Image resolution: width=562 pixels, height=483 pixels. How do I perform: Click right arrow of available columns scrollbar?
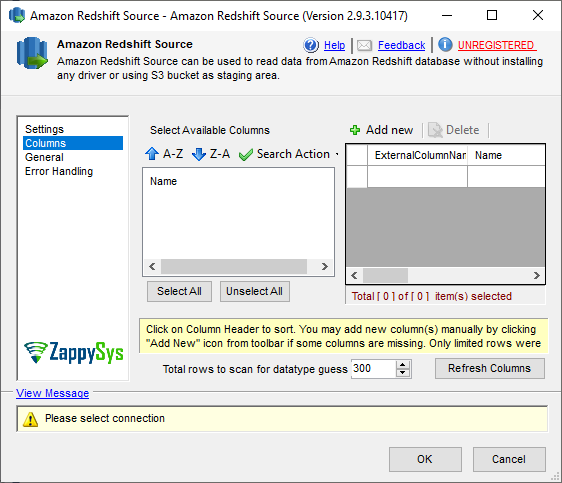pyautogui.click(x=325, y=267)
